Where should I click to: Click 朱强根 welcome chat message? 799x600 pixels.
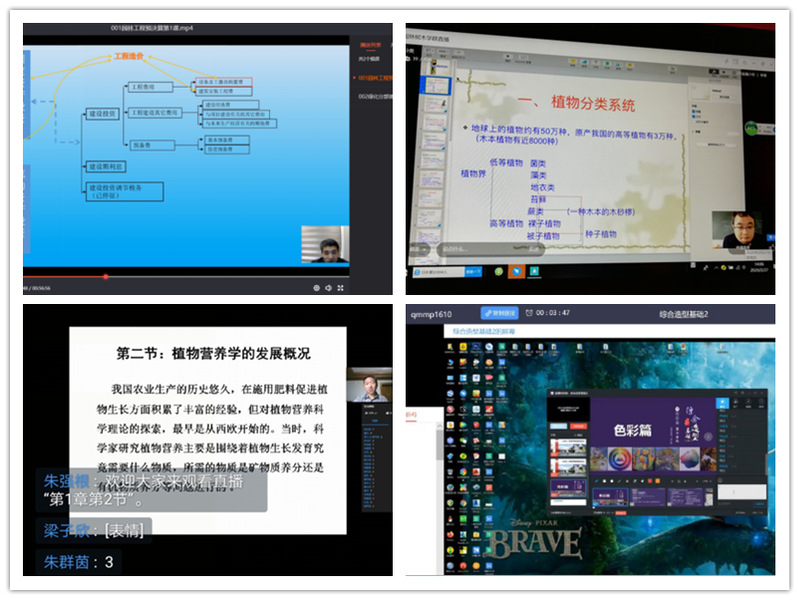[x=151, y=490]
